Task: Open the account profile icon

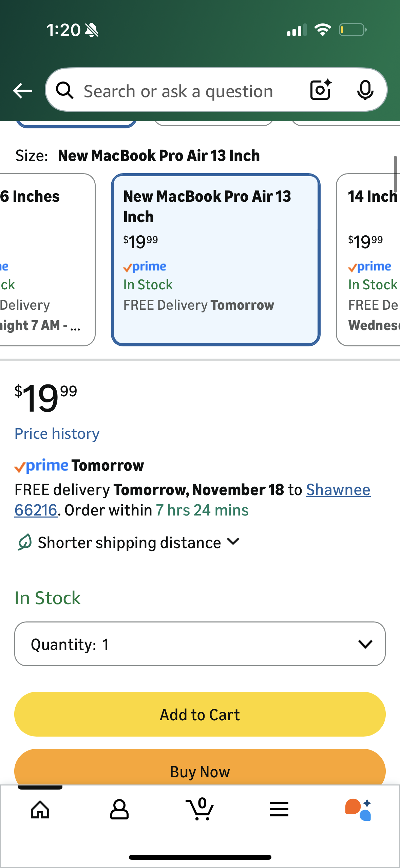Action: coord(119,810)
